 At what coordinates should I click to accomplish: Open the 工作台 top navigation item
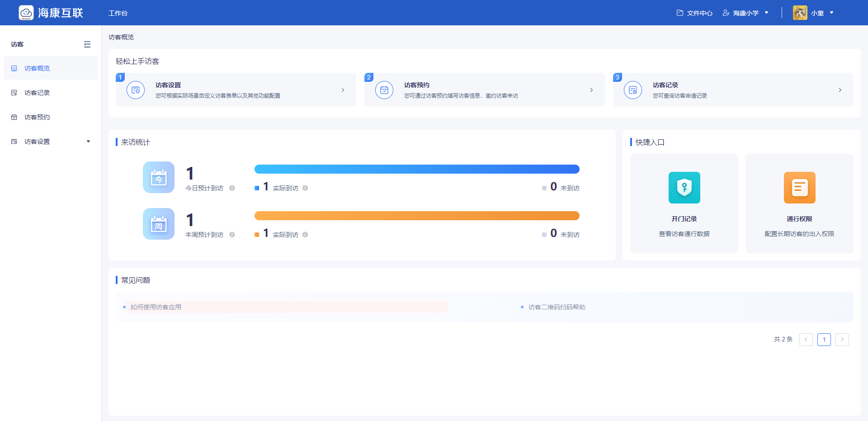[118, 13]
